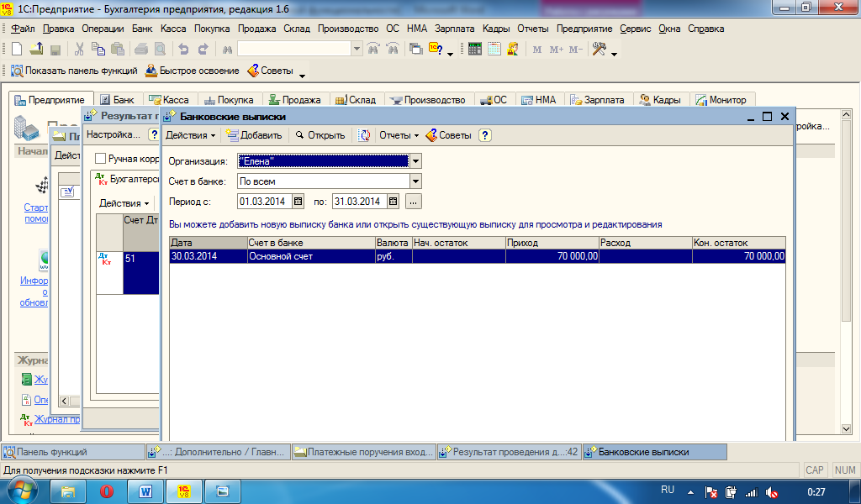Viewport: 861px width, 504px height.
Task: Open the Сервис menu
Action: (x=636, y=29)
